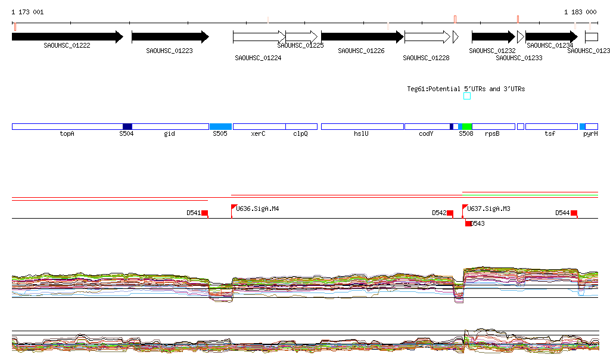This screenshot has width=610, height=364.
Task: Click the 'U637.SigA.M3' label text
Action: pyautogui.click(x=488, y=209)
